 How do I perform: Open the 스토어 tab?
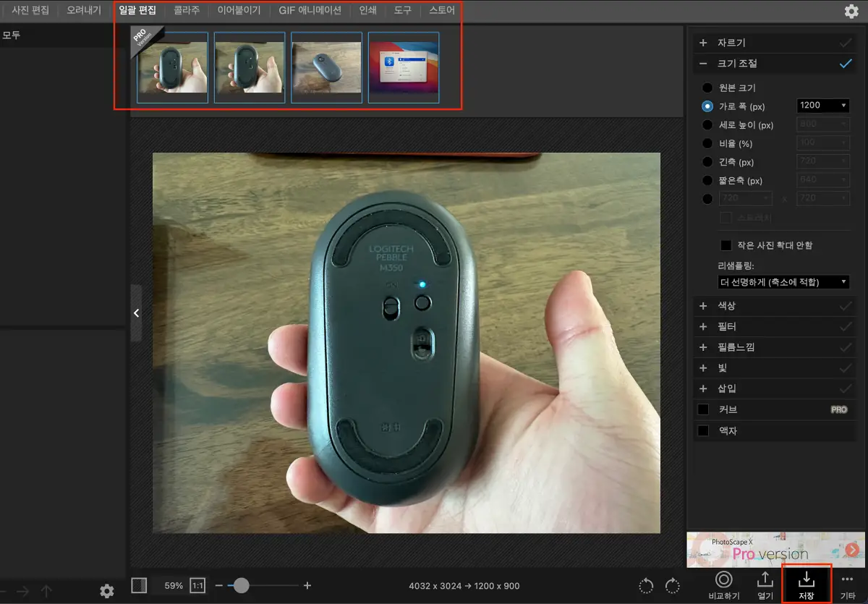click(442, 11)
